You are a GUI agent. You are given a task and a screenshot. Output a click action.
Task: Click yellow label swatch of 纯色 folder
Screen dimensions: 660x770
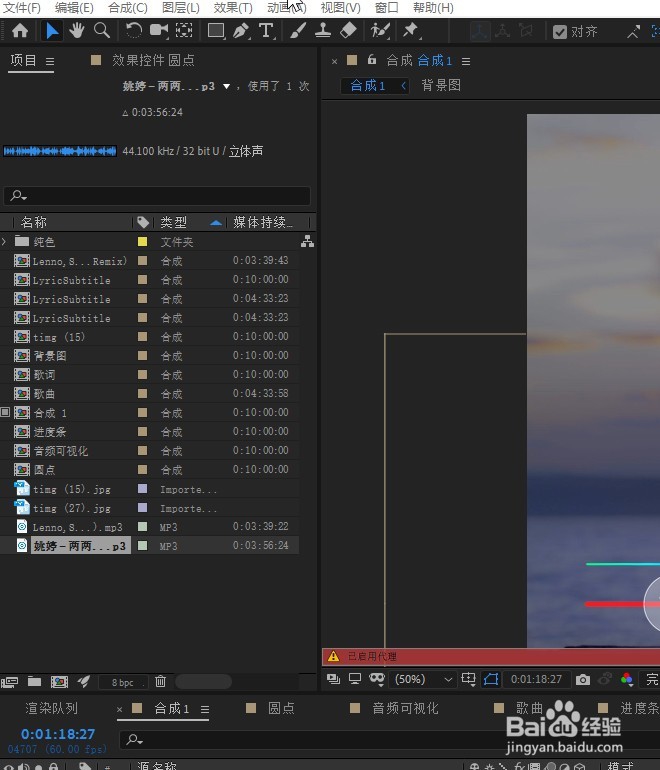point(142,242)
